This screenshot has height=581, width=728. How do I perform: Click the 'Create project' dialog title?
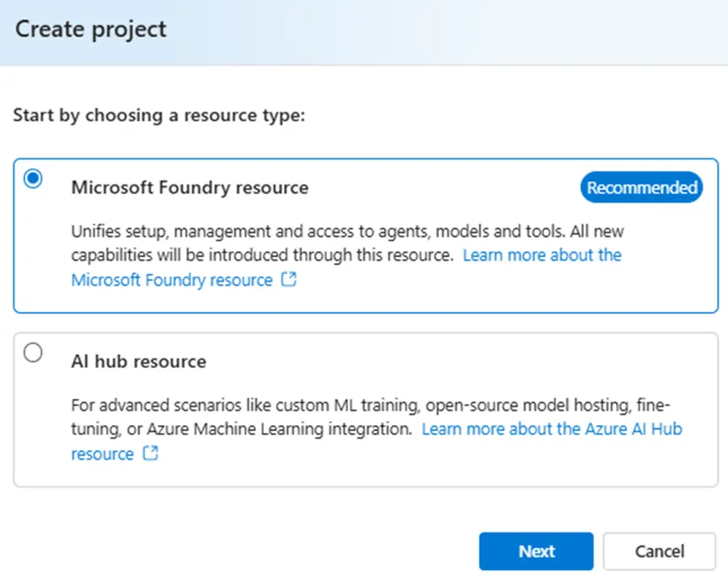[x=91, y=29]
